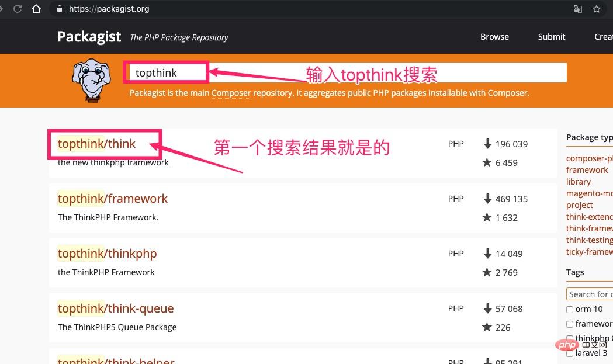Open Browse in the top navigation
Viewport: 613px width, 364px height.
click(494, 37)
